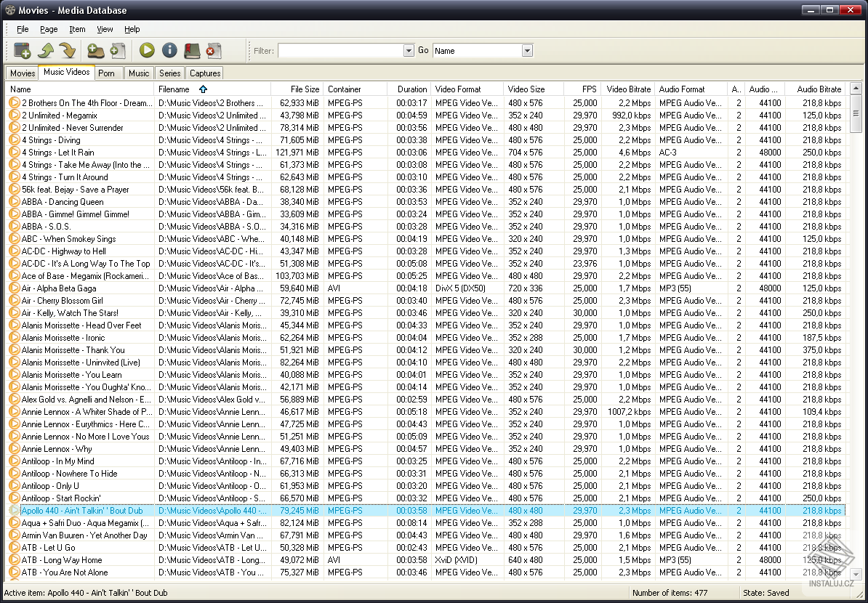Click the forward yellow arrow toolbar icon
This screenshot has width=868, height=603.
pos(67,51)
